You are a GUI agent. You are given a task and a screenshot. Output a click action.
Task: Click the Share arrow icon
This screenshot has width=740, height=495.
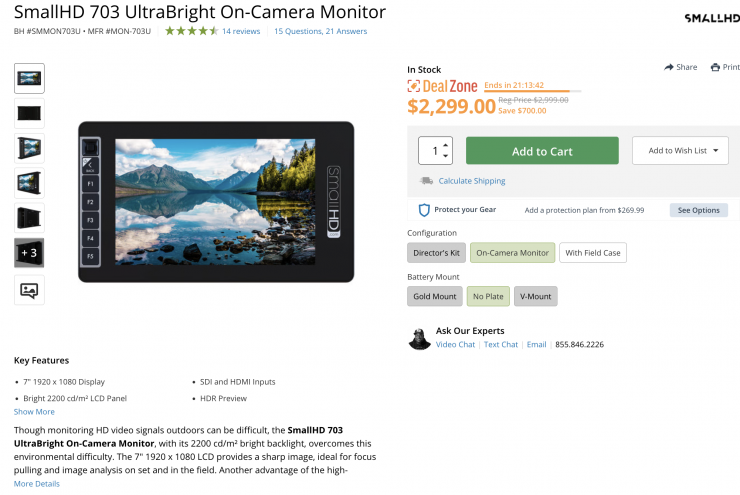(x=669, y=67)
